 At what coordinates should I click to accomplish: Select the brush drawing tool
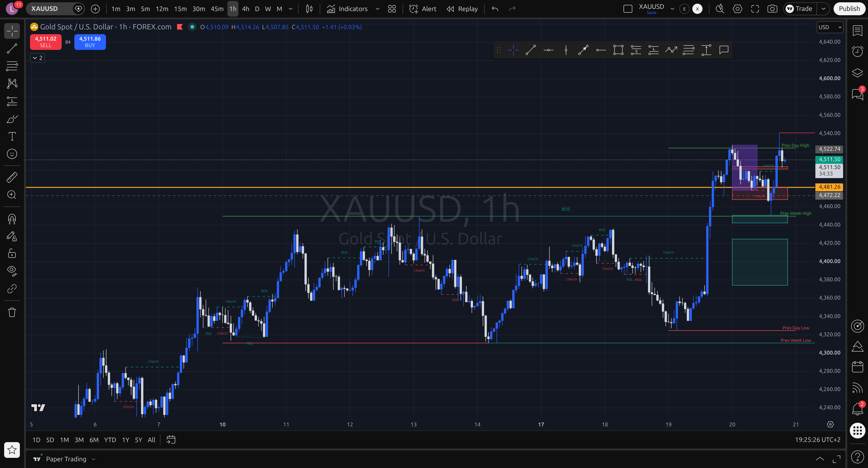[x=12, y=119]
